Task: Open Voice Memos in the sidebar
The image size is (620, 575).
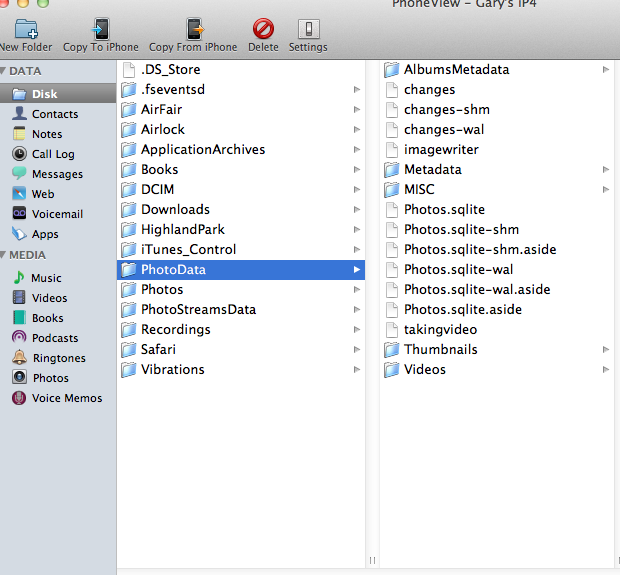Action: [58, 398]
